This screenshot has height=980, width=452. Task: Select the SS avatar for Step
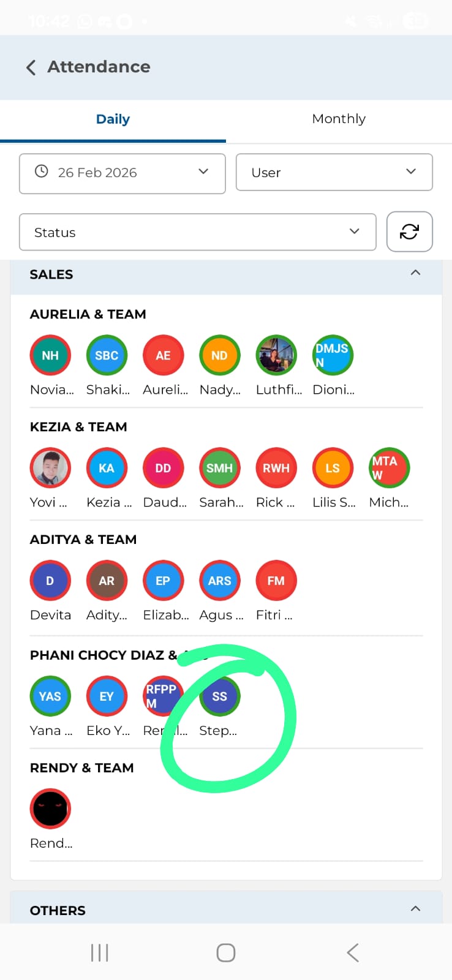(219, 696)
